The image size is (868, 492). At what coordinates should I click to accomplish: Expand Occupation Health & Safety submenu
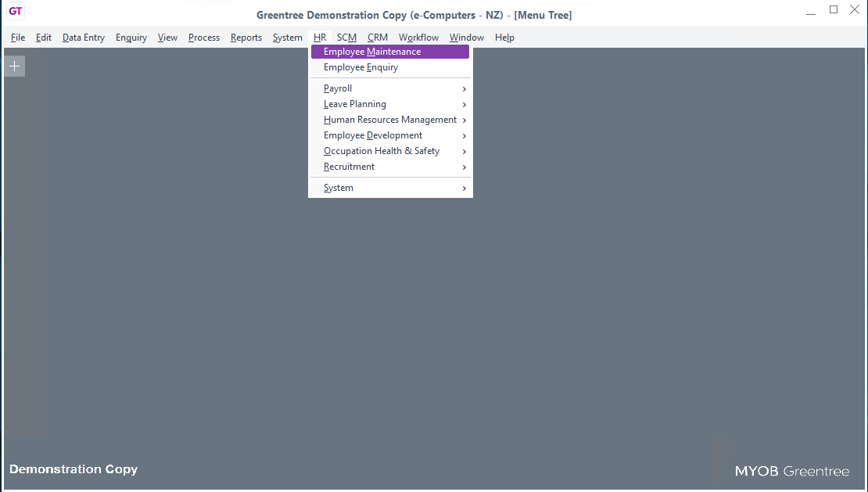tap(389, 151)
